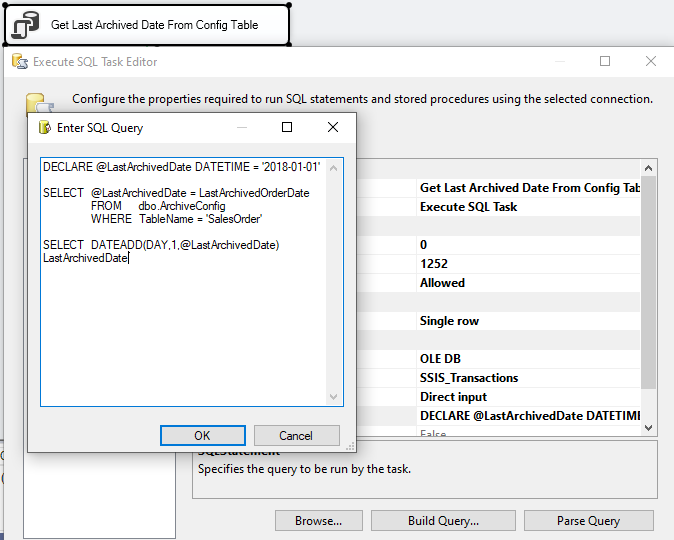Open the Browse... button

click(319, 521)
